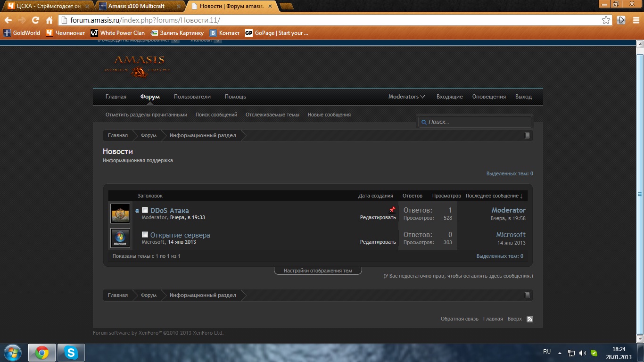Click Редактировать for DDoS Атака thread
Image resolution: width=644 pixels, height=362 pixels.
[x=378, y=217]
